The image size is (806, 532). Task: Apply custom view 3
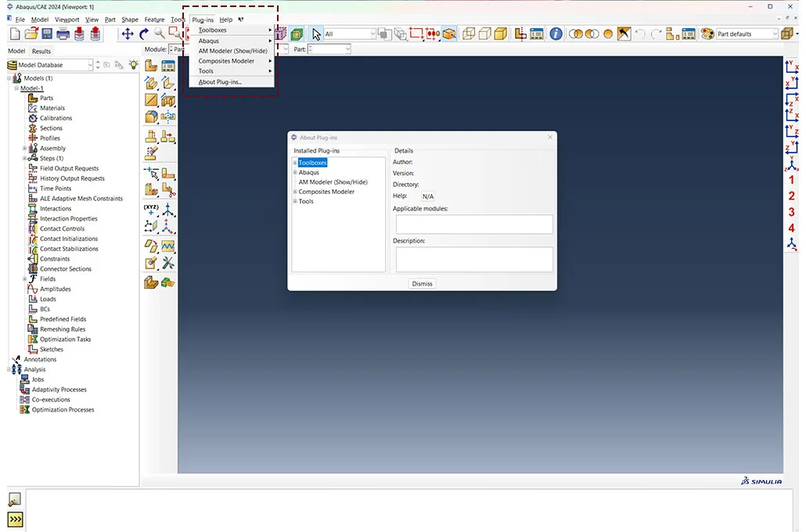pos(792,212)
